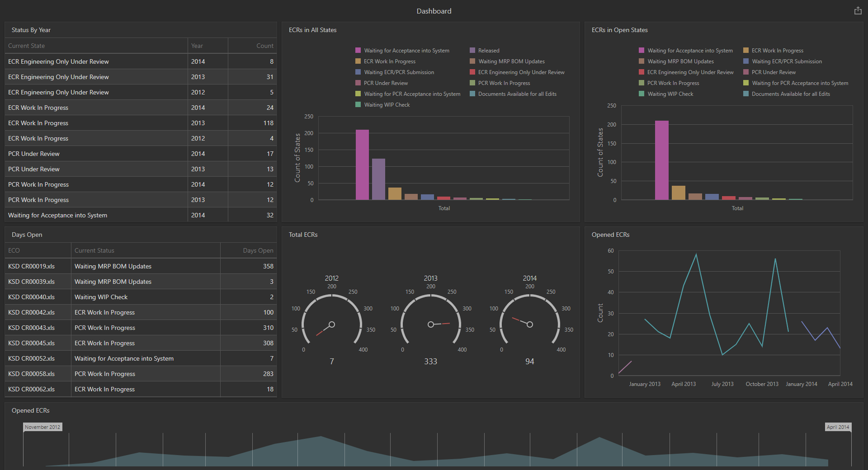Click ECR Work In Progress swatch in All States legend

click(x=358, y=61)
